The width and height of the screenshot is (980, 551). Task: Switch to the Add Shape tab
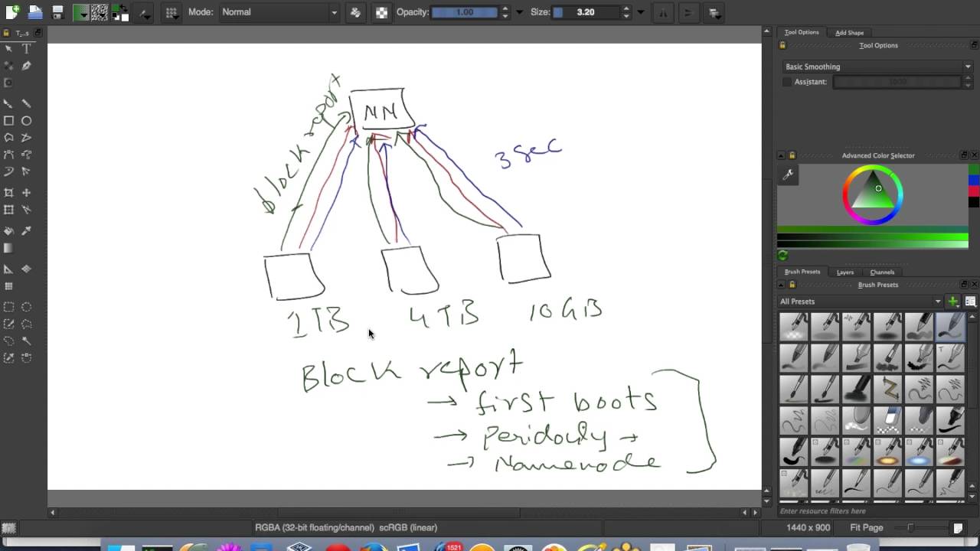tap(849, 33)
